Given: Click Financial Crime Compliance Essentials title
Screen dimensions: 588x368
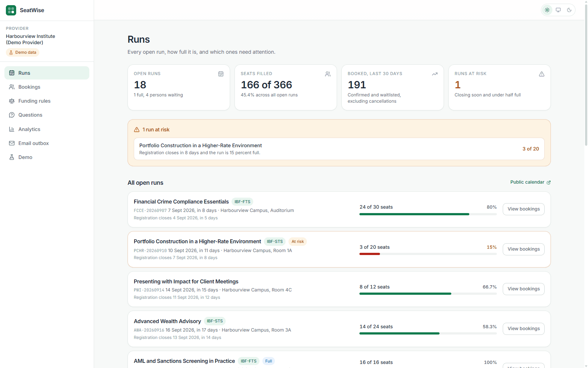Looking at the screenshot, I should tap(181, 202).
